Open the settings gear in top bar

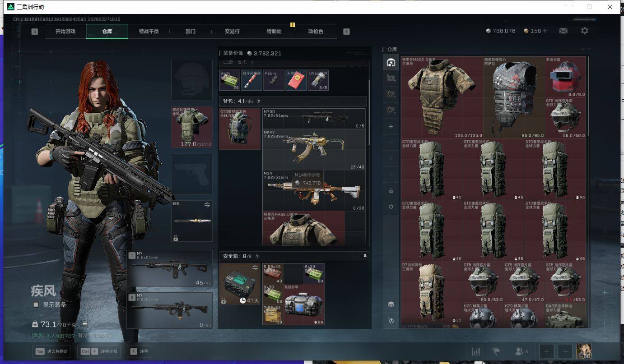click(x=585, y=31)
